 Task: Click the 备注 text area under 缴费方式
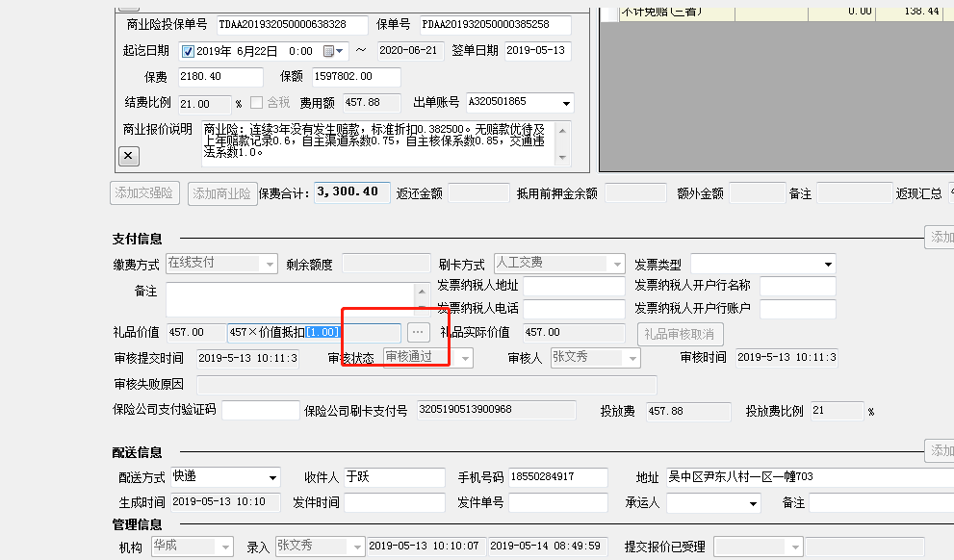click(x=290, y=300)
